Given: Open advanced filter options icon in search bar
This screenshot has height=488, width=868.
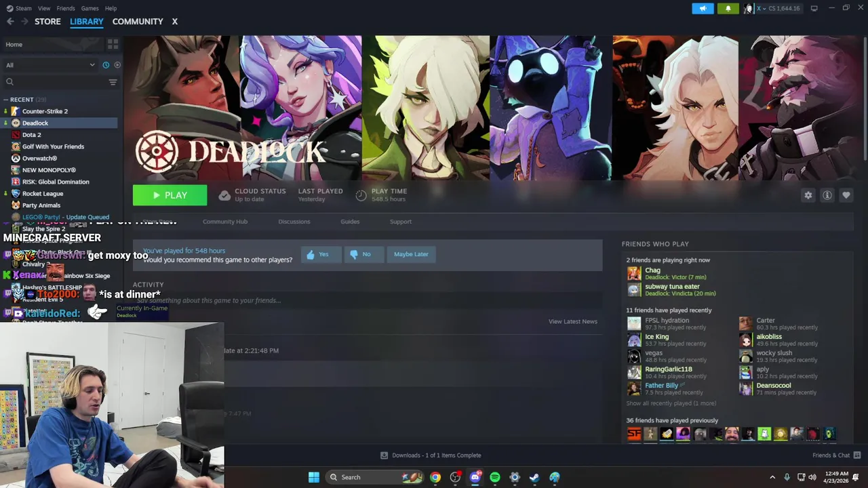Looking at the screenshot, I should 113,82.
